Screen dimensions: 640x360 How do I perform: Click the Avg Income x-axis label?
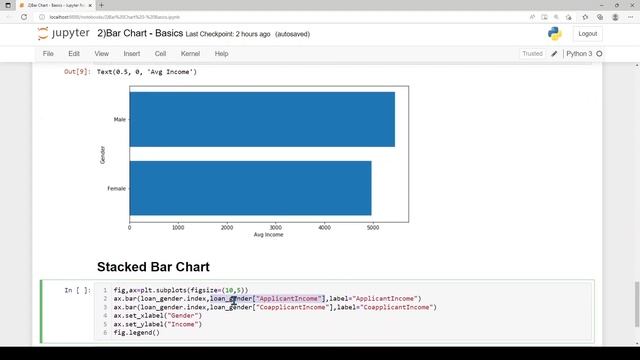click(x=269, y=235)
